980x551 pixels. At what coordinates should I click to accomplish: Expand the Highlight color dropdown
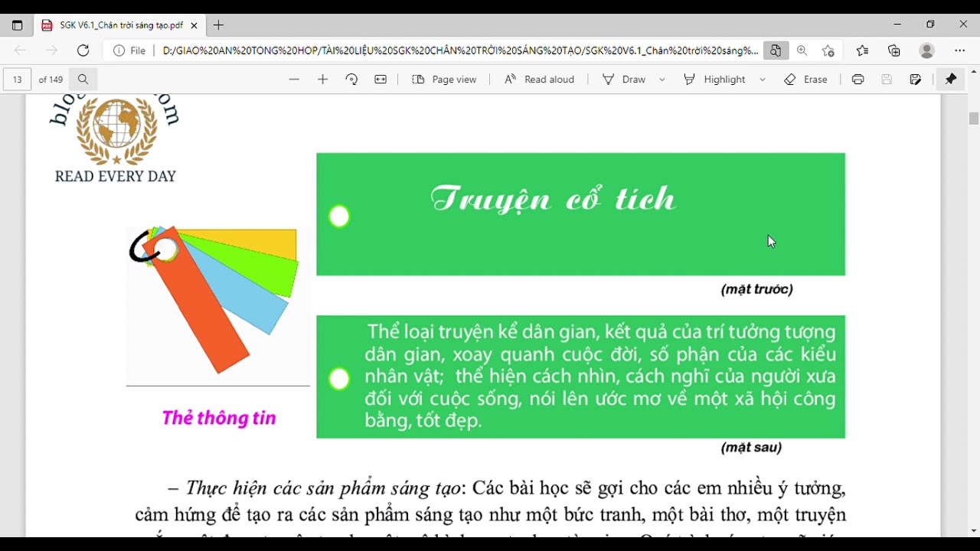tap(763, 80)
